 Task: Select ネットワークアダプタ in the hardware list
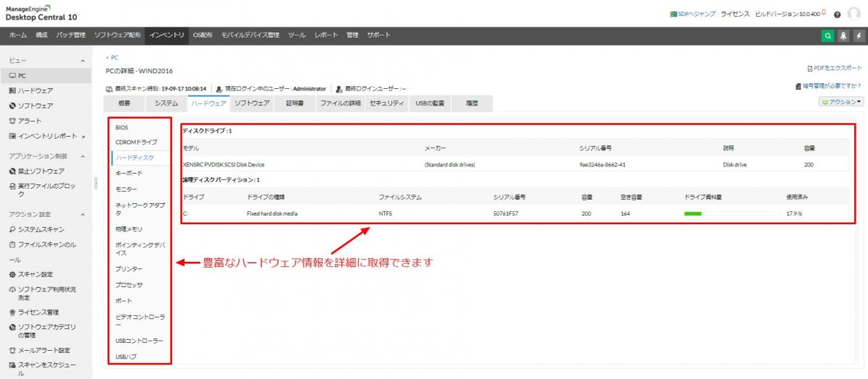[x=140, y=208]
